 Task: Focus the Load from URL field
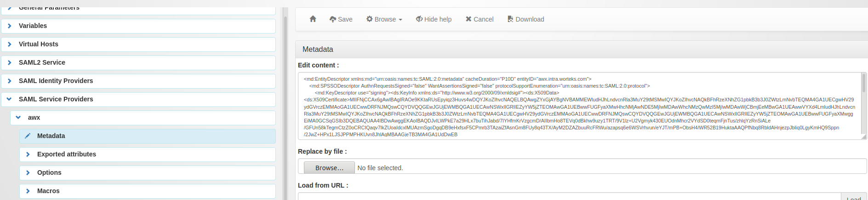point(569,196)
